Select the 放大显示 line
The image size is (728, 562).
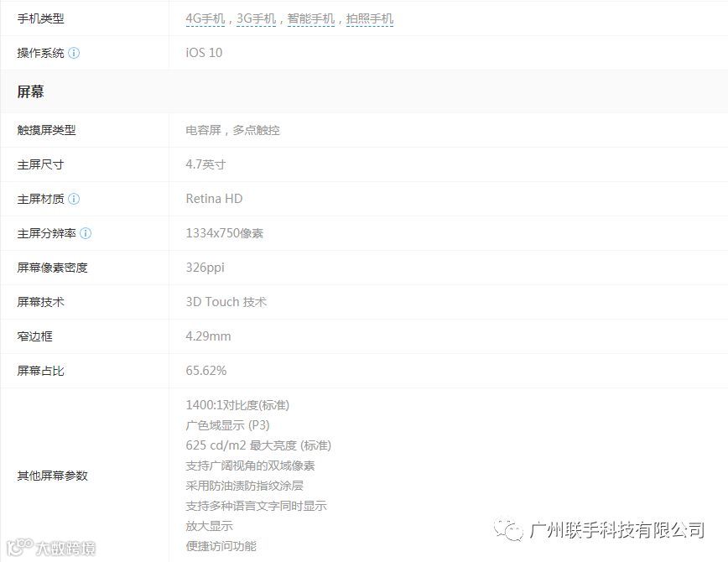[209, 526]
